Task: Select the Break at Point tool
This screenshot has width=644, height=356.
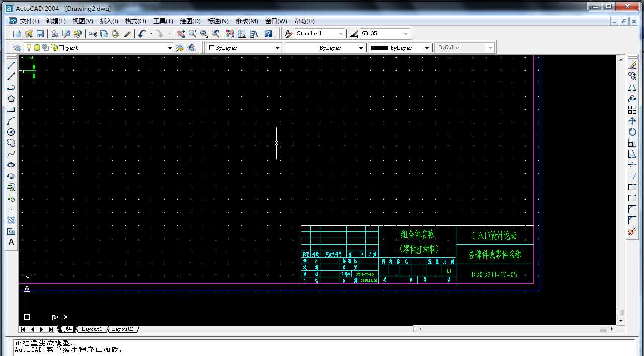Action: [632, 187]
